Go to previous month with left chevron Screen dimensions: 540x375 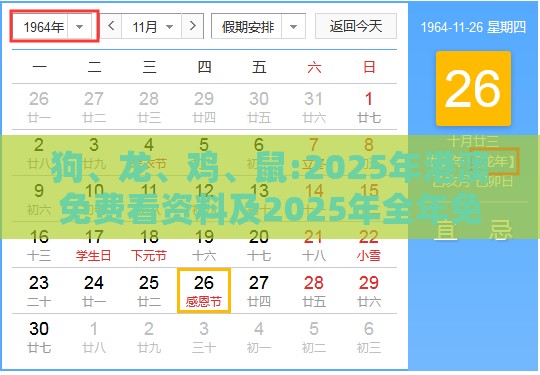111,26
